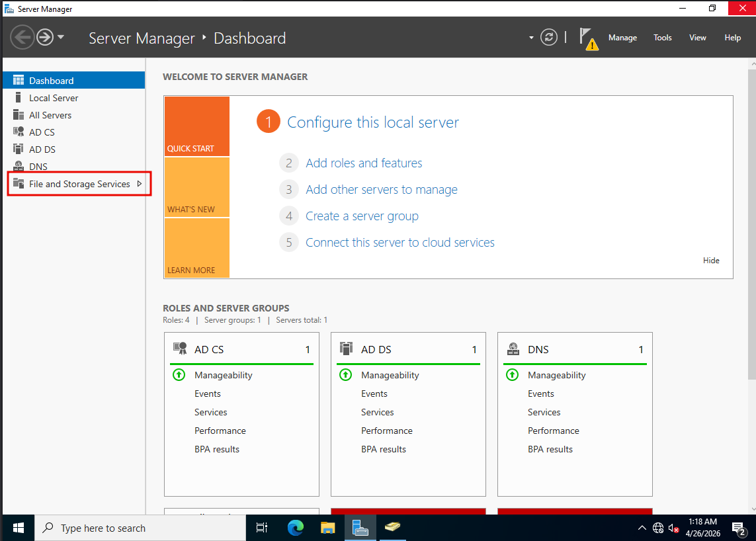
Task: Open Services in AD DS tile
Action: pos(377,412)
